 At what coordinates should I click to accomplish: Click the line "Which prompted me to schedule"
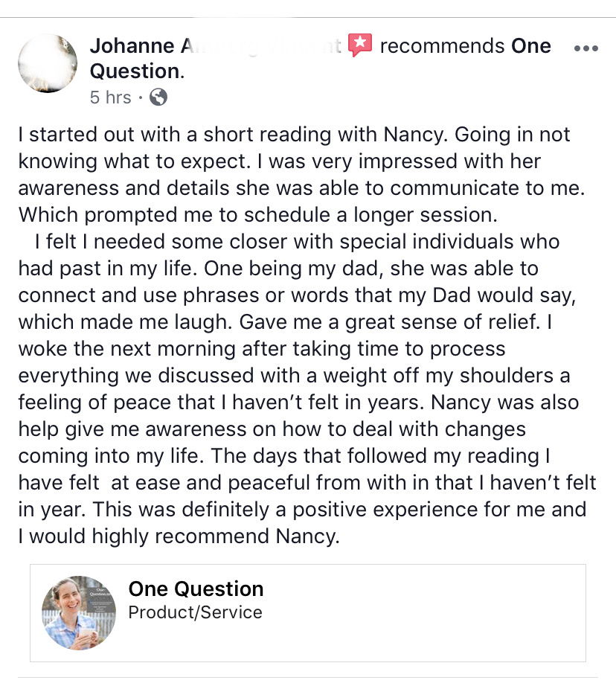tap(257, 215)
